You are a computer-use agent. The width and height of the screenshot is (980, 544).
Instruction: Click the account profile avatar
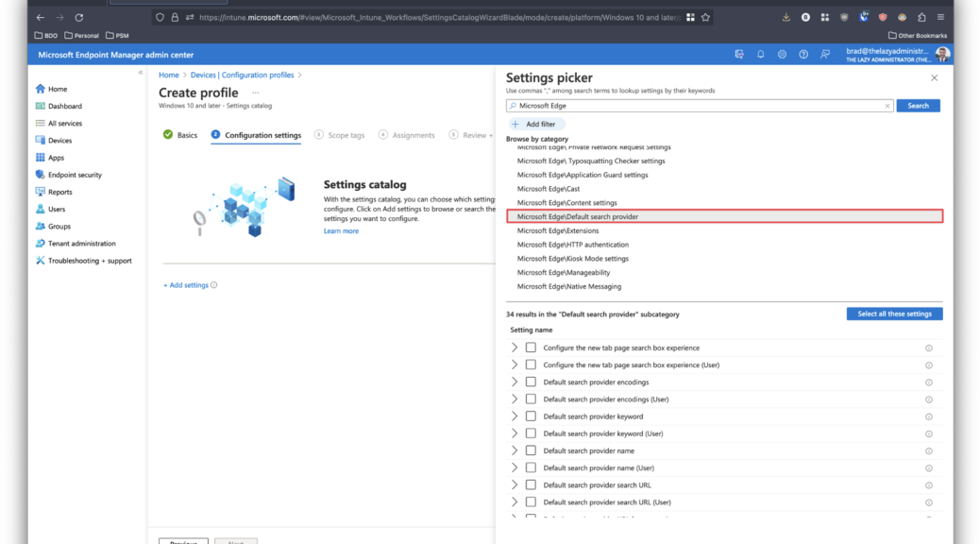click(x=942, y=55)
